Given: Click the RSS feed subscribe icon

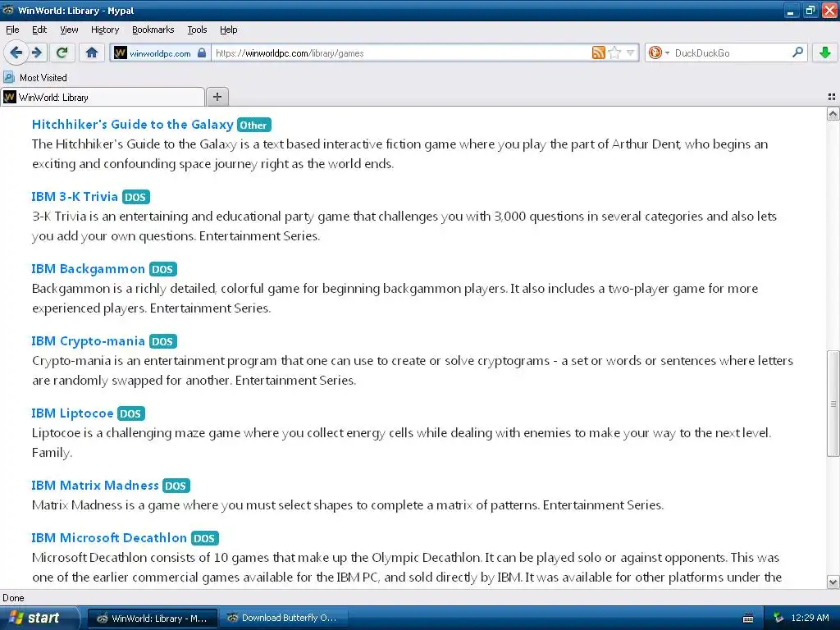Looking at the screenshot, I should (x=598, y=52).
